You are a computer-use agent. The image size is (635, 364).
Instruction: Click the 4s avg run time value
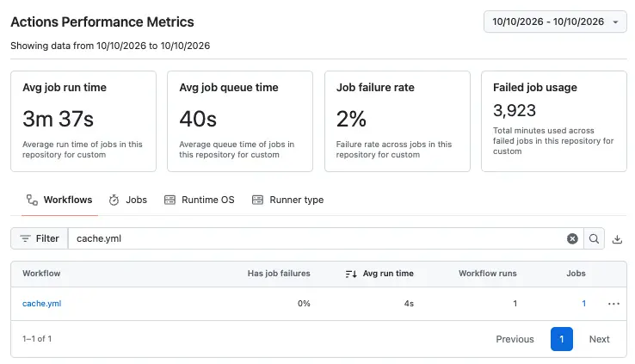pyautogui.click(x=409, y=304)
